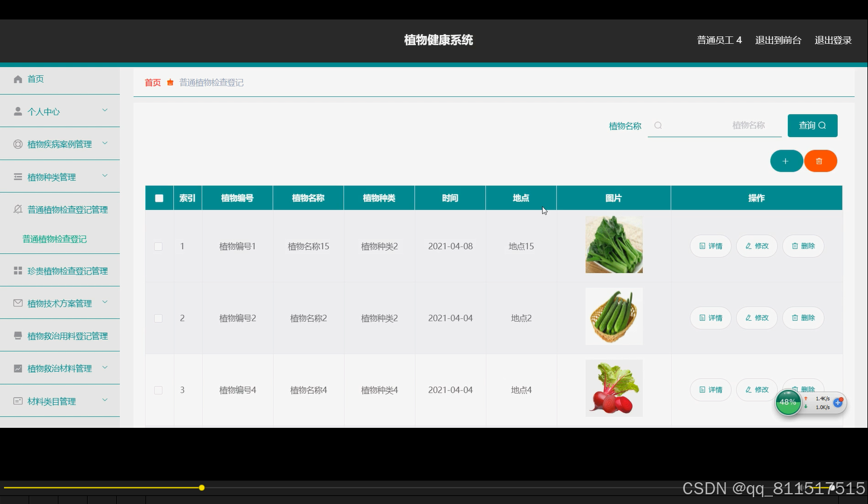Screen dimensions: 868x504
Task: Check the checkbox for row 2 植物编号2
Action: click(x=159, y=318)
